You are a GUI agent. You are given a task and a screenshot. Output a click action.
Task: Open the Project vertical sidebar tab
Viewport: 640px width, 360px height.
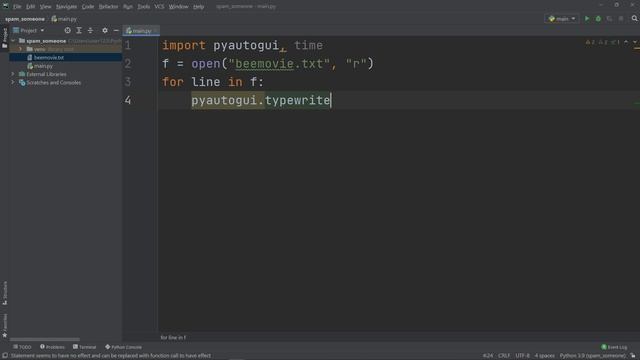[4, 38]
